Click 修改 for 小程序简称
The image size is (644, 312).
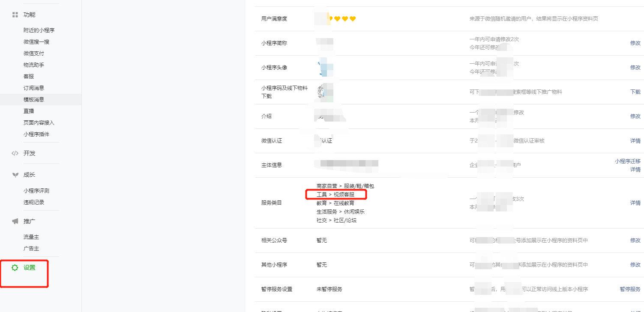tap(635, 43)
